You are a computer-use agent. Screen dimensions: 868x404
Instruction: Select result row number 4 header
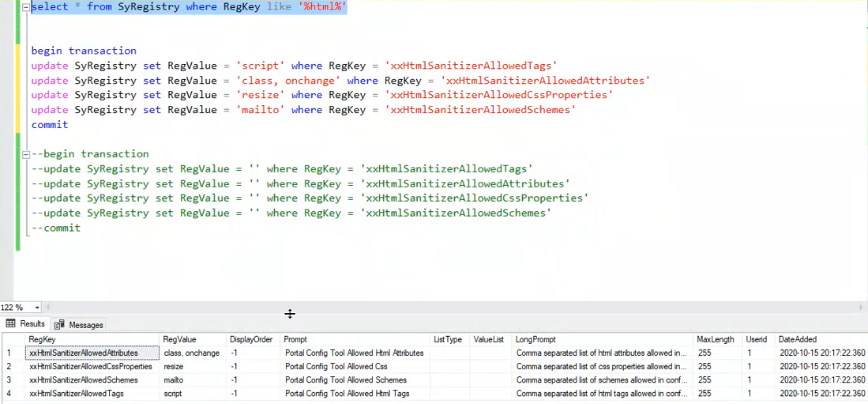pos(13,394)
